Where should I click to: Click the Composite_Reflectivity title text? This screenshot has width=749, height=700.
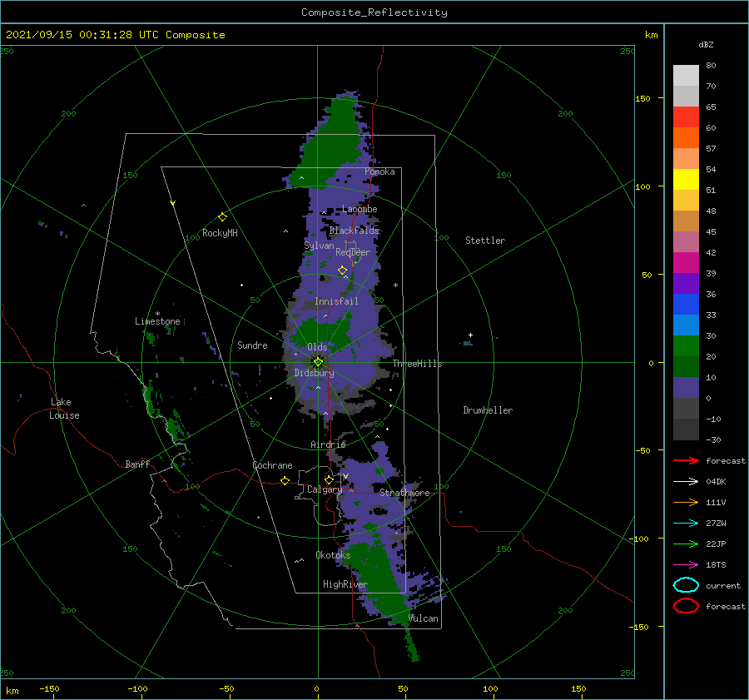pyautogui.click(x=374, y=12)
